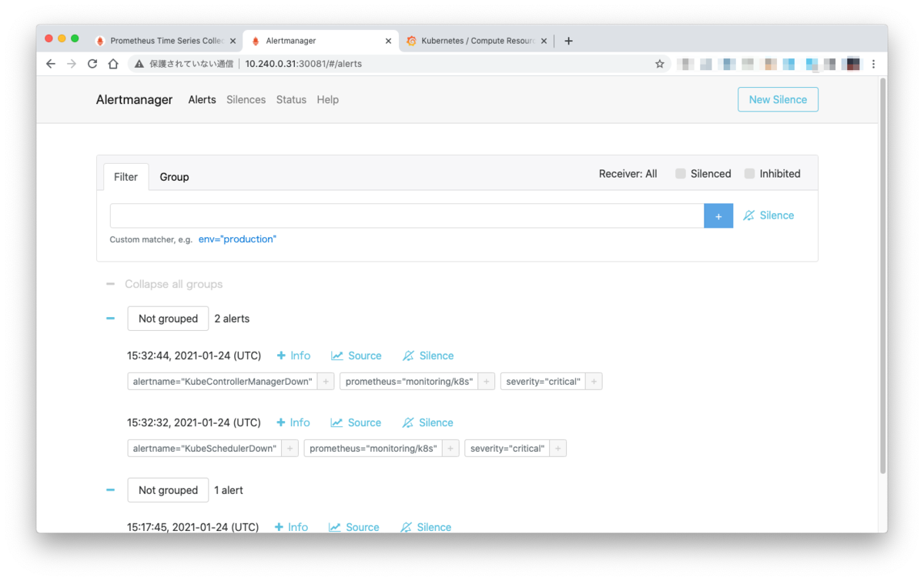Viewport: 924px width, 581px height.
Task: Add matcher with blue plus button
Action: 718,216
